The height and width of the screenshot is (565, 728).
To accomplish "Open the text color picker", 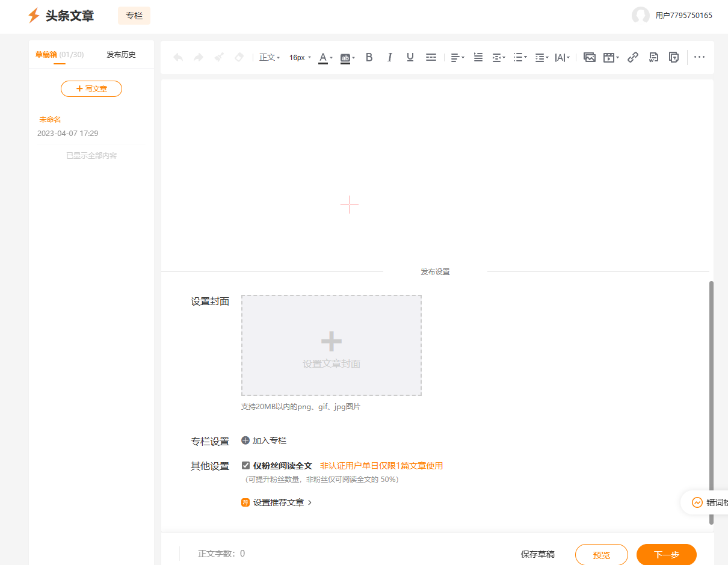I will (324, 57).
